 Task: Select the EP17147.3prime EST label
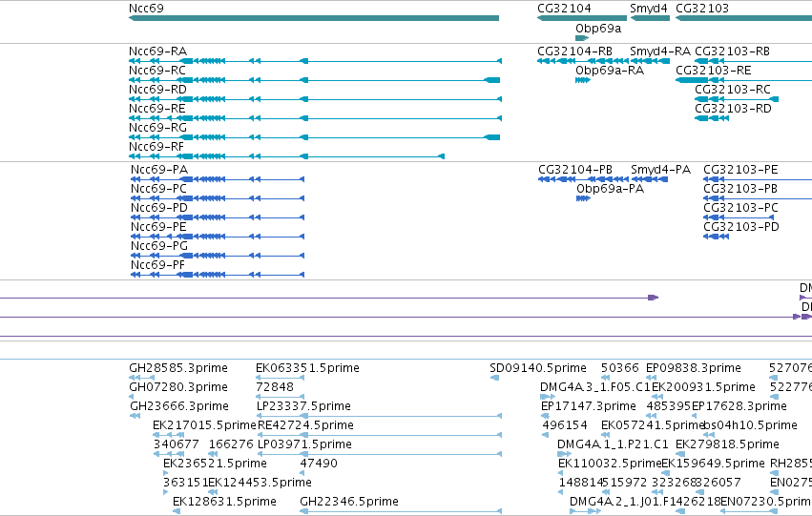pos(589,406)
